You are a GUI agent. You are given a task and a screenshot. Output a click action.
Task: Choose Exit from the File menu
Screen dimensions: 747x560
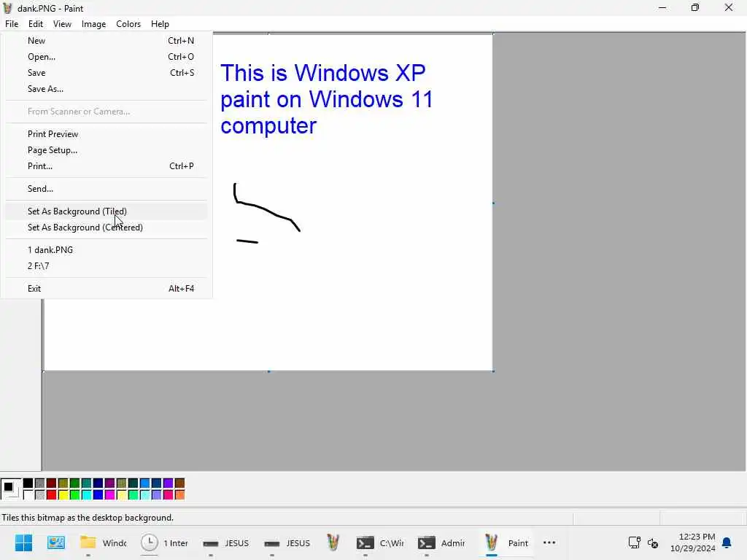click(x=107, y=289)
